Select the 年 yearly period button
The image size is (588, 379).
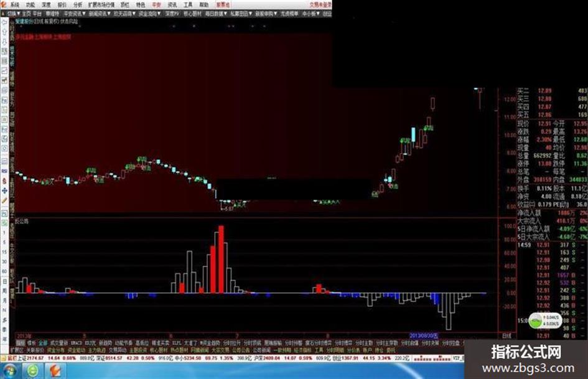coord(4,339)
